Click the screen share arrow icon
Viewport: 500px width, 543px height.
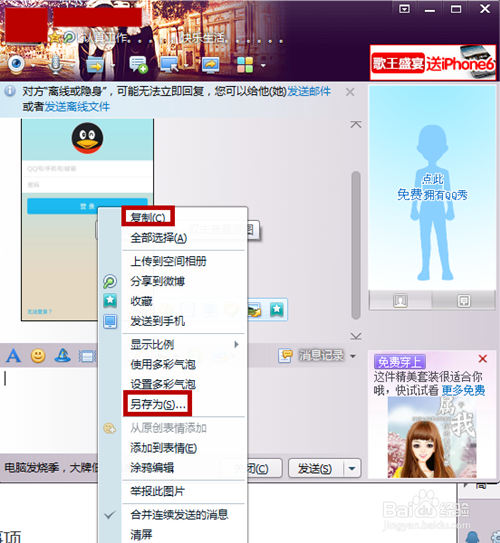(211, 65)
